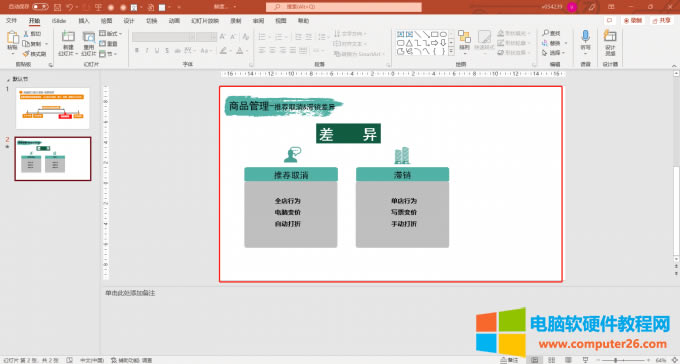Toggle the AutoSave switch
Screen dimensions: 680x364
tap(40, 7)
